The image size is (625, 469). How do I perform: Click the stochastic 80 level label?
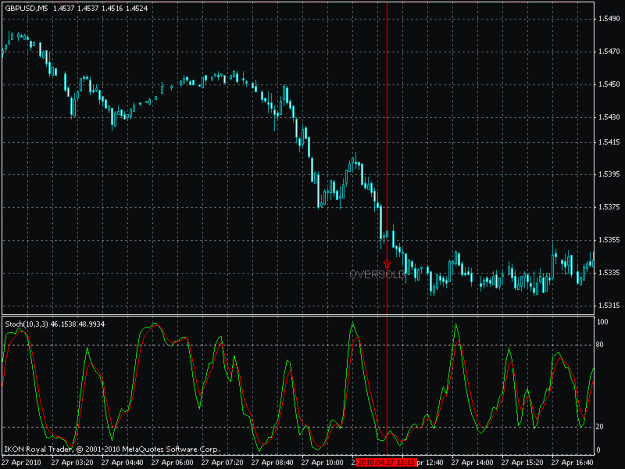click(600, 345)
